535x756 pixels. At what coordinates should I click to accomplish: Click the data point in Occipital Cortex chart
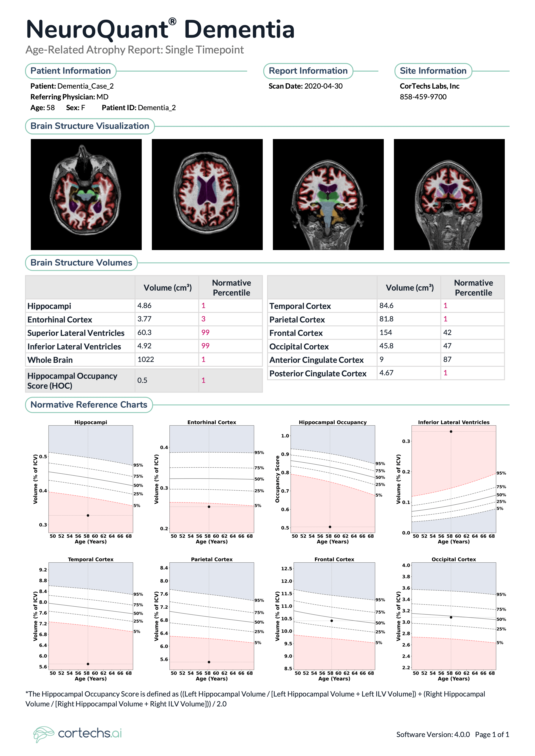coord(451,617)
